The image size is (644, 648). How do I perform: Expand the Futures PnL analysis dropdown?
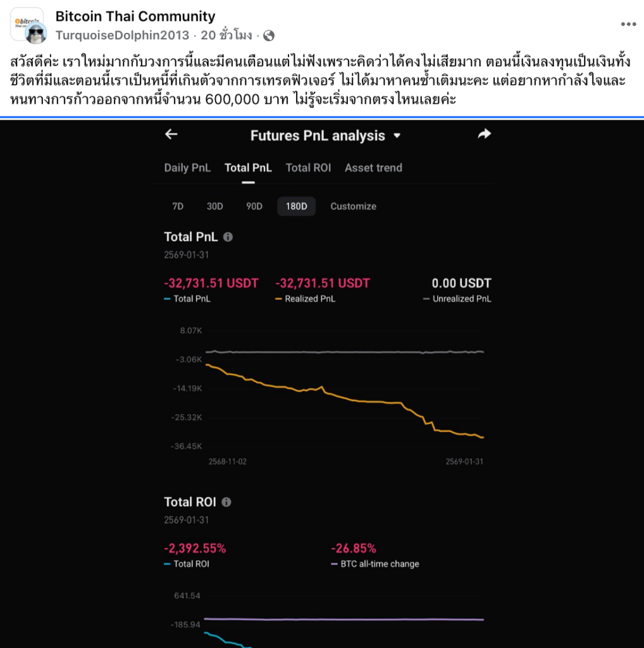397,135
